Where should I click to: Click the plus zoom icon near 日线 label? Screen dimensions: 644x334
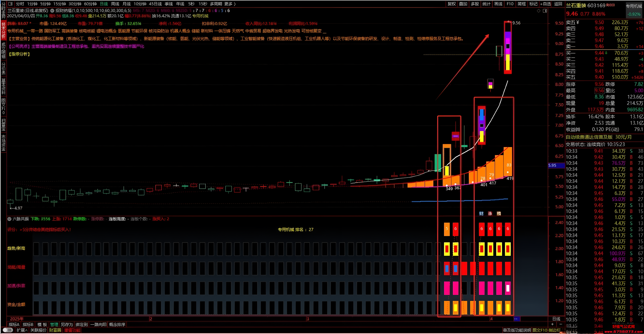tap(552, 324)
